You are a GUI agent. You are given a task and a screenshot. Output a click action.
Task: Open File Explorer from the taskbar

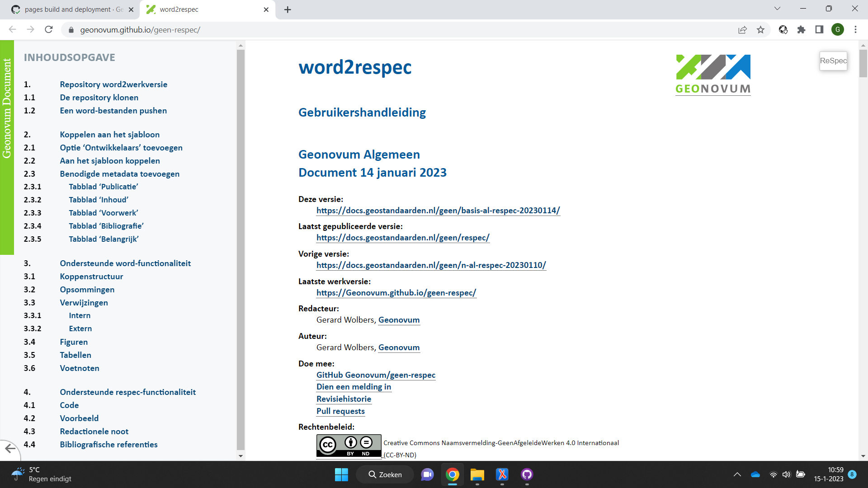tap(477, 474)
